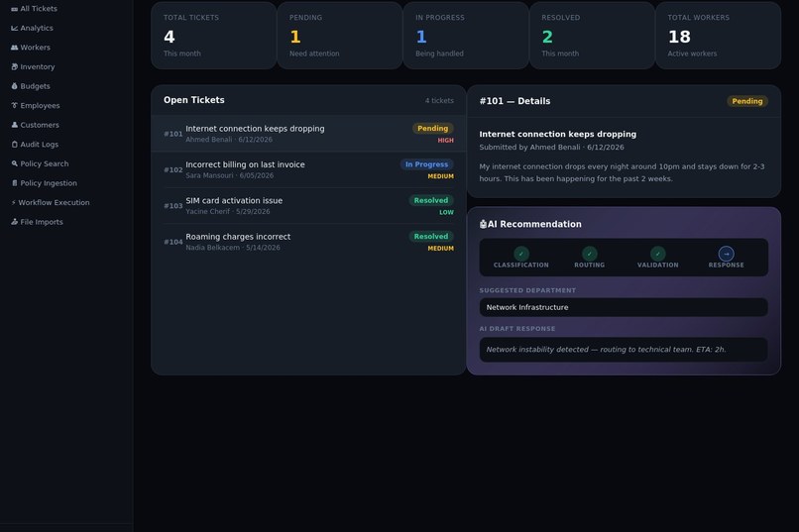Open ticket Roaming charges incorrect

[308, 242]
